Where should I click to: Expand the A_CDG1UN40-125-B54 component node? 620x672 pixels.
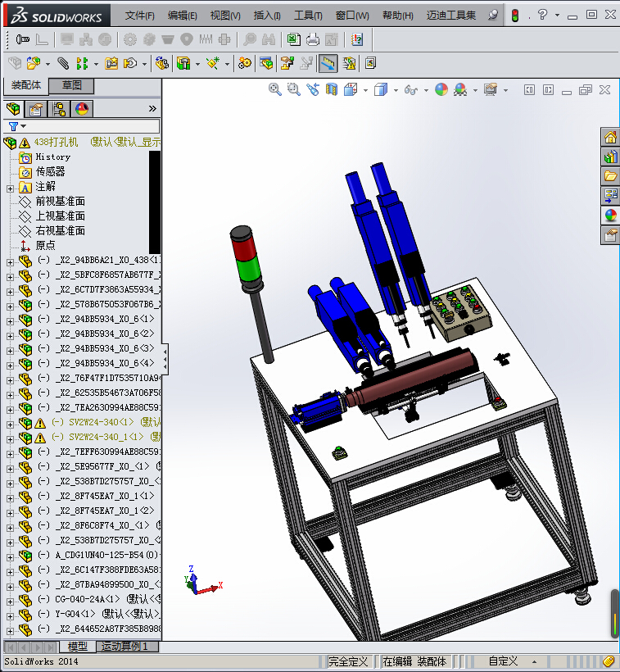coord(10,557)
